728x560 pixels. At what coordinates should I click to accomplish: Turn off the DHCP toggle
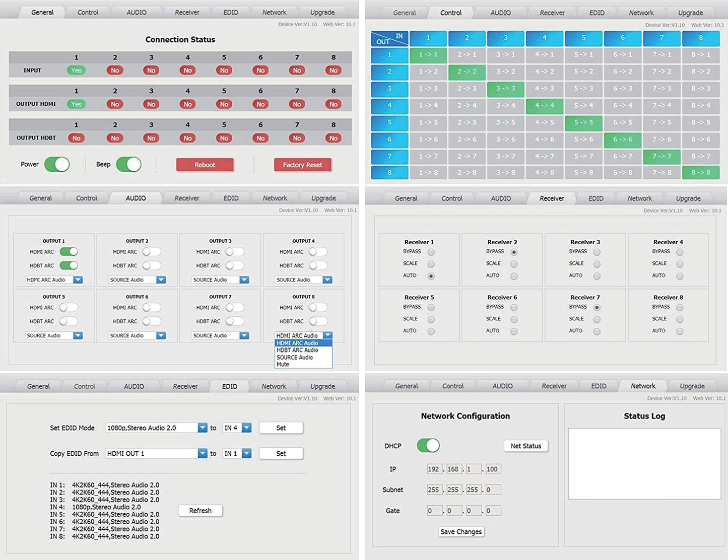pos(428,445)
